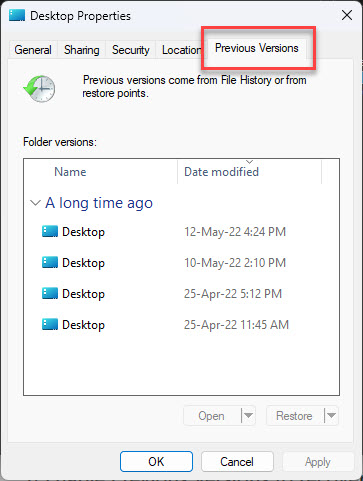Click the Apply button
The width and height of the screenshot is (363, 481).
coord(318,462)
